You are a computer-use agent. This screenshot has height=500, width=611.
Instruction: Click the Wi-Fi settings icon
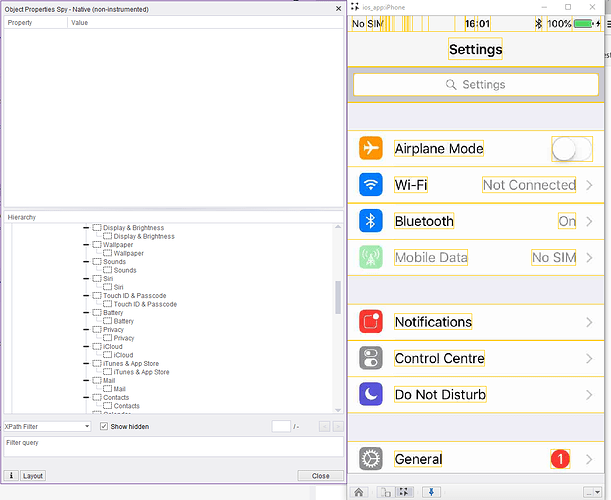coord(372,185)
